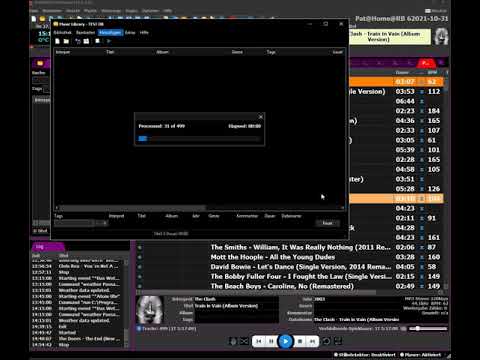
Task: Click The Clash album art thumbnail in player
Action: point(150,310)
